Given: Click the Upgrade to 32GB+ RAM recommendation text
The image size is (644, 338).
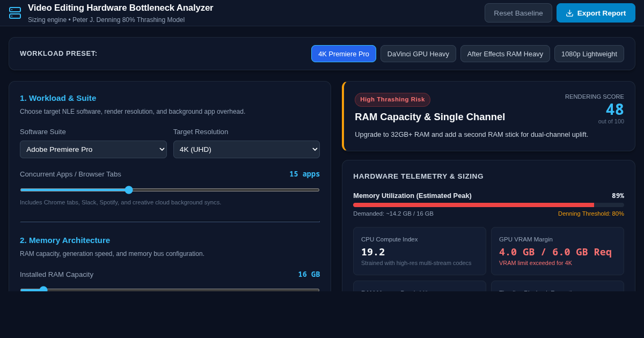Looking at the screenshot, I should tap(471, 135).
